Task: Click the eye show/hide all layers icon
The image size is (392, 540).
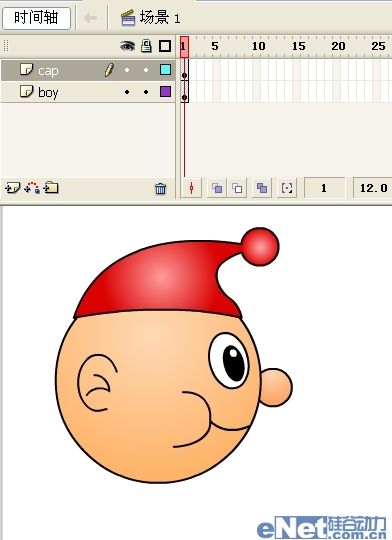Action: point(127,46)
